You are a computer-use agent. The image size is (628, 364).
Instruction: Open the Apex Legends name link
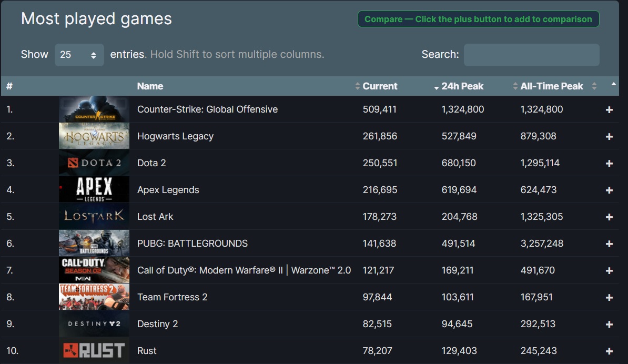tap(168, 190)
